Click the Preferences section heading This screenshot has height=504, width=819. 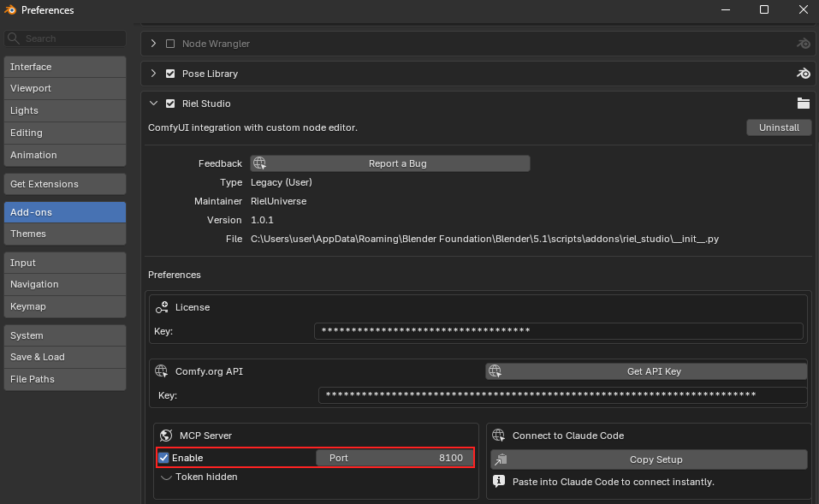[175, 275]
